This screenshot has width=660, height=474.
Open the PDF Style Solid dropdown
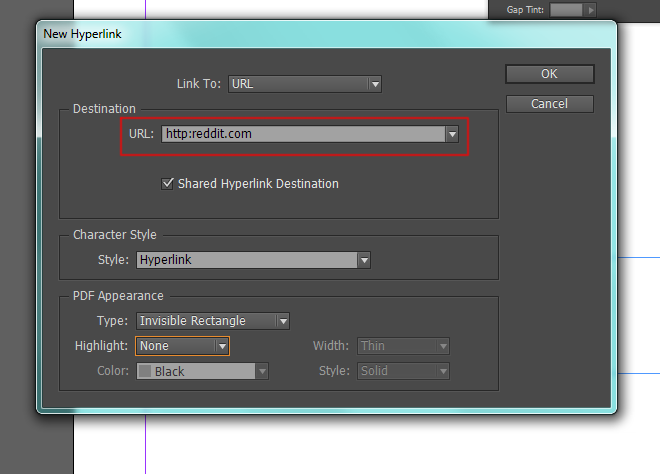tap(403, 371)
